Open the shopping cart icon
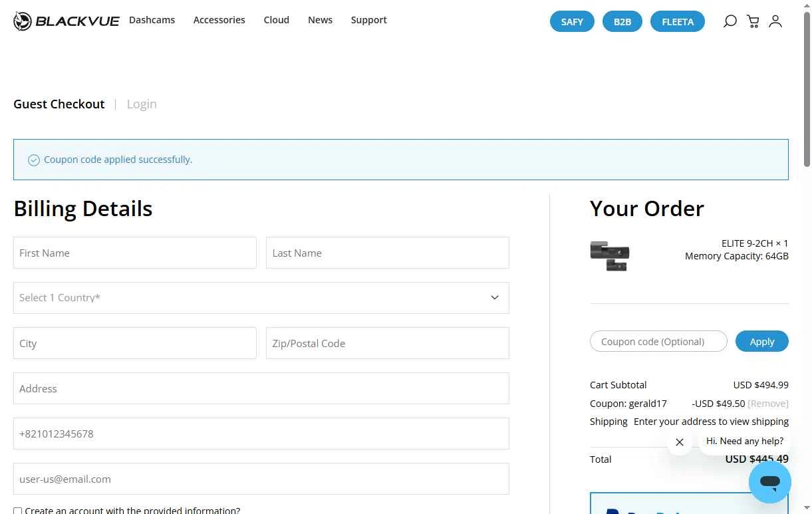812x514 pixels. [x=753, y=21]
